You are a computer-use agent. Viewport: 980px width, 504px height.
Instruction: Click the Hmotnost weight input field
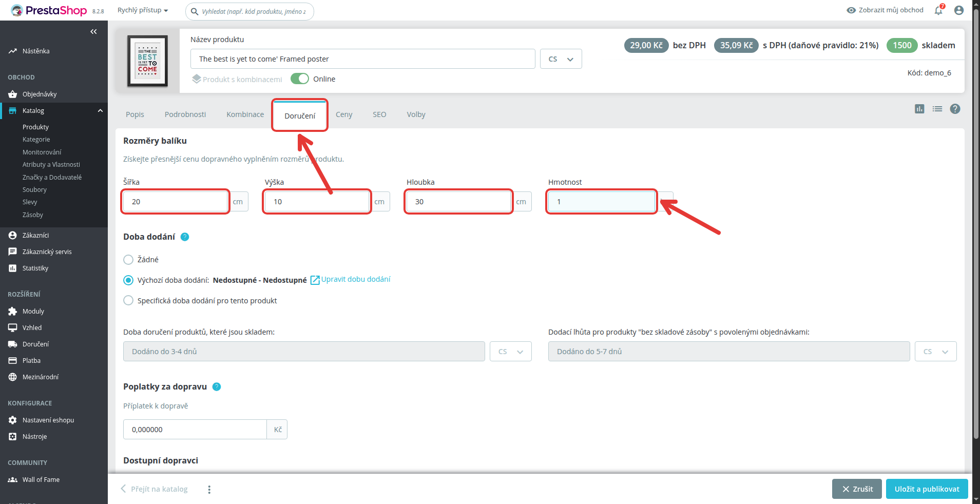tap(602, 201)
